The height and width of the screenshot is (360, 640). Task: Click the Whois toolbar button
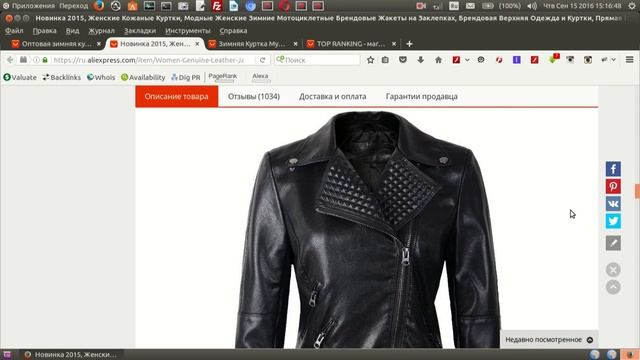coord(101,77)
